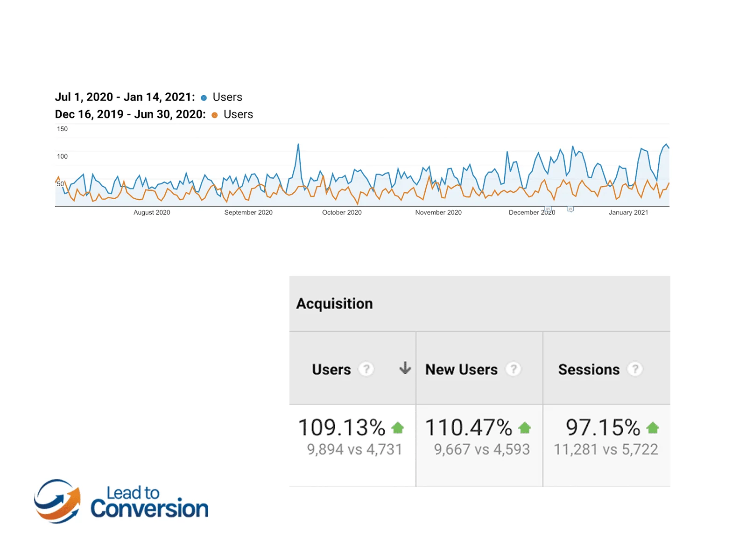
Task: Click the green up arrow beside 97.15%
Action: (652, 427)
